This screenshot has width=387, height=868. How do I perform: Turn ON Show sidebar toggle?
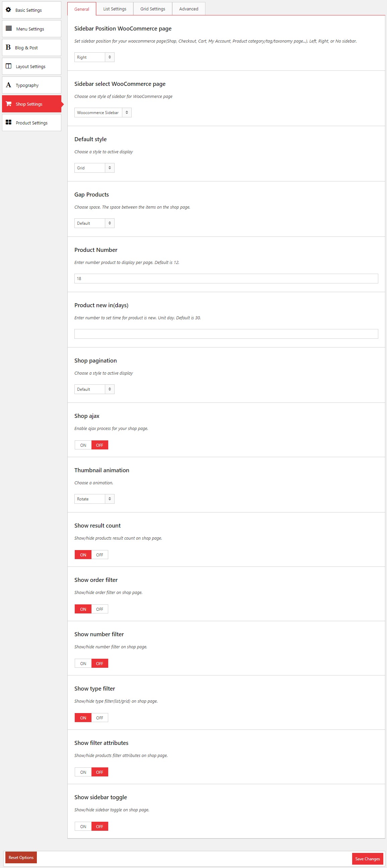point(83,826)
